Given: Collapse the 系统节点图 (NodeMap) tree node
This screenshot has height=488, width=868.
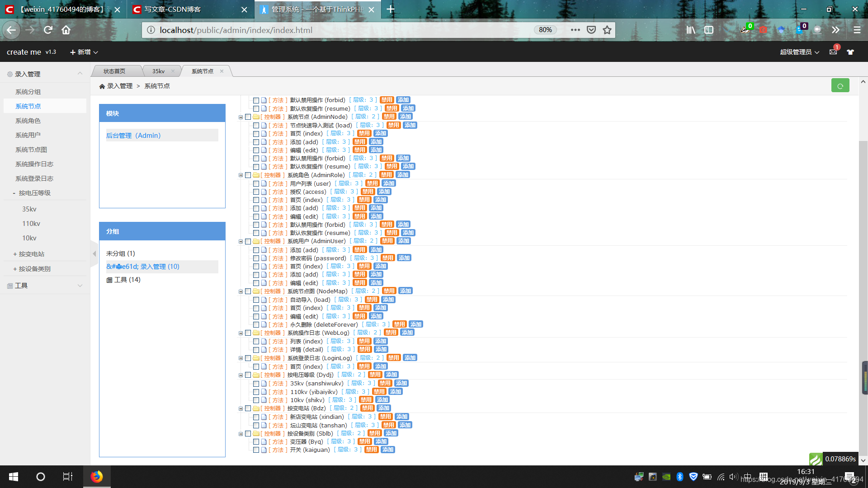Looking at the screenshot, I should click(x=241, y=292).
